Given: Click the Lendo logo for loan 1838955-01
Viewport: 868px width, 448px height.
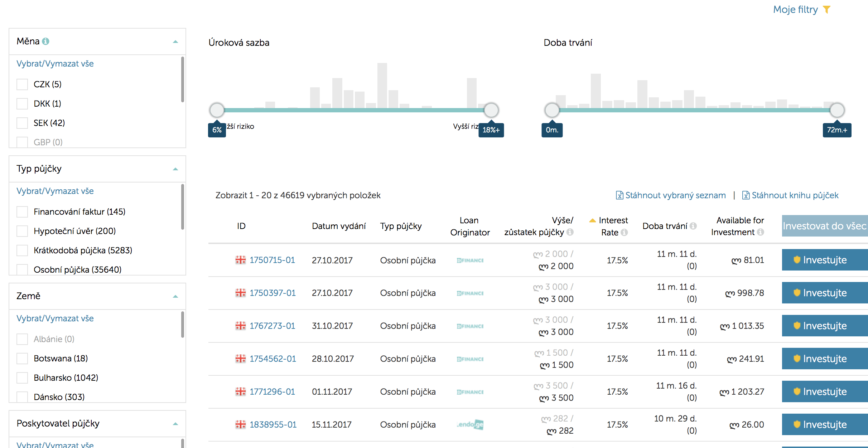Looking at the screenshot, I should (470, 425).
